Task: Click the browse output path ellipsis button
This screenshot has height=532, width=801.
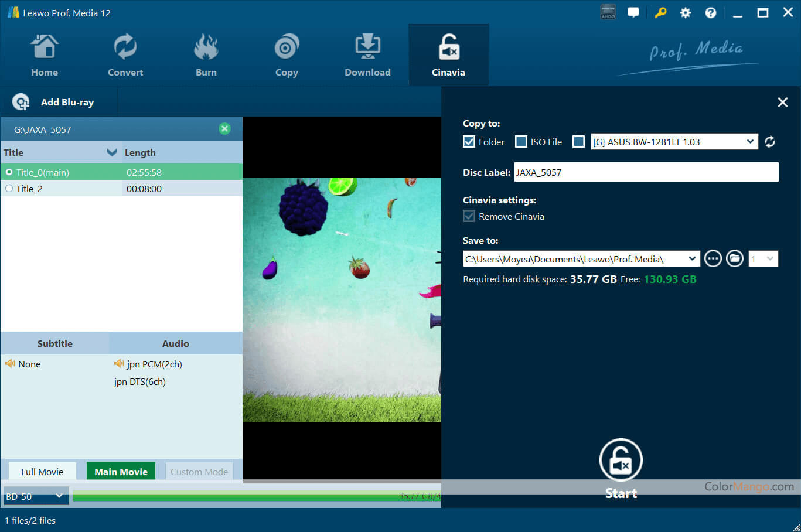Action: [x=713, y=258]
